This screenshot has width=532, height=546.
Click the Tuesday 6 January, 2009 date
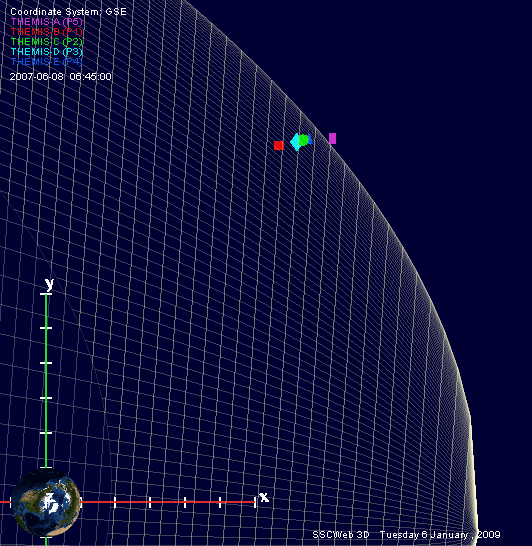(440, 535)
